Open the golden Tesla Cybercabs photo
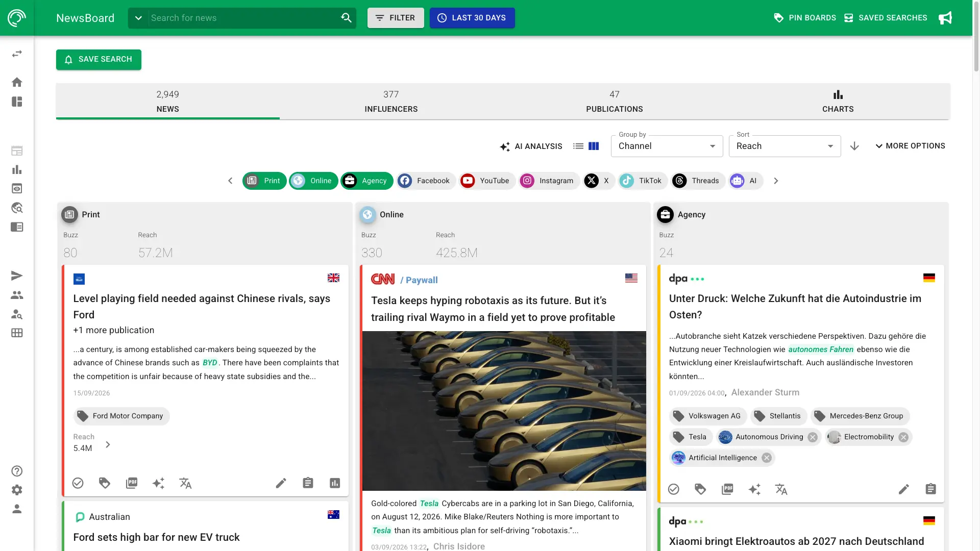Screen dimensions: 980x551 tap(504, 411)
